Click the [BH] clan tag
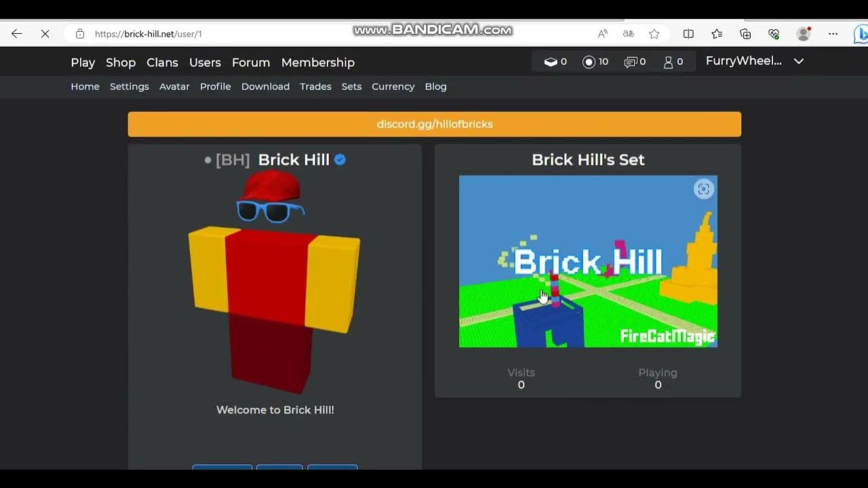The height and width of the screenshot is (488, 868). 233,160
